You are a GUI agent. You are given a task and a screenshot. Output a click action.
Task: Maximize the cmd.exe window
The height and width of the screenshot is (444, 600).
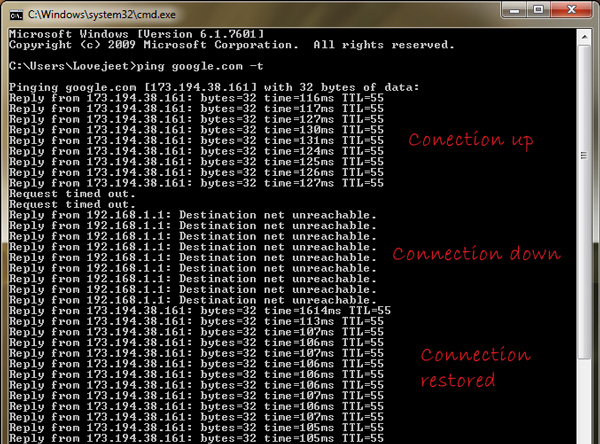tap(539, 10)
